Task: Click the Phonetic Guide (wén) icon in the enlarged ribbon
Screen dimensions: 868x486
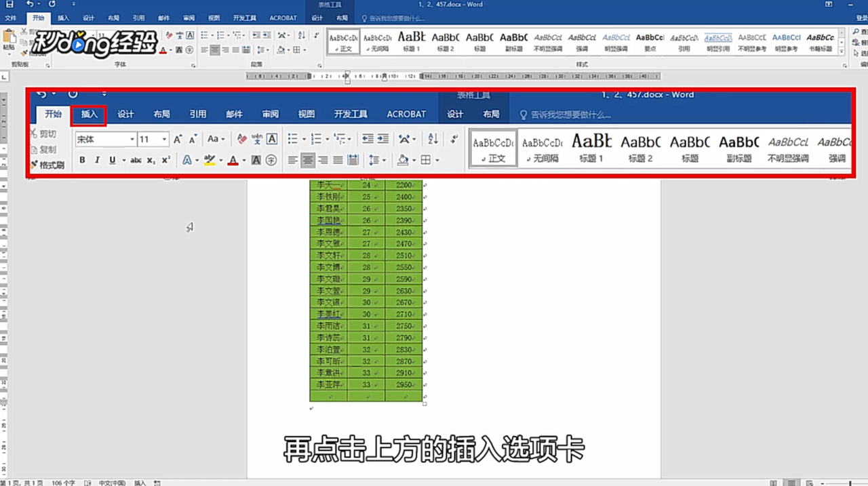Action: [257, 139]
